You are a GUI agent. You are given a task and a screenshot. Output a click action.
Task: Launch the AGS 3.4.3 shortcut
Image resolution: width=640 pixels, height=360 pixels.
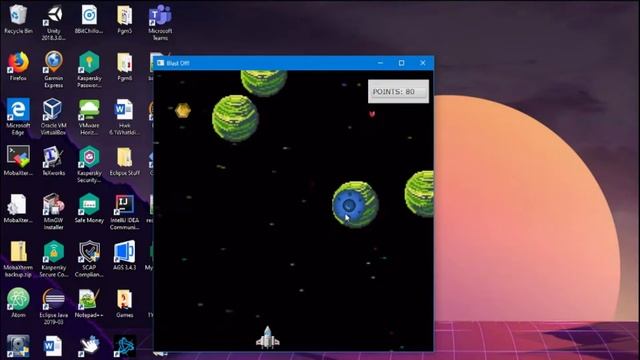coord(124,255)
